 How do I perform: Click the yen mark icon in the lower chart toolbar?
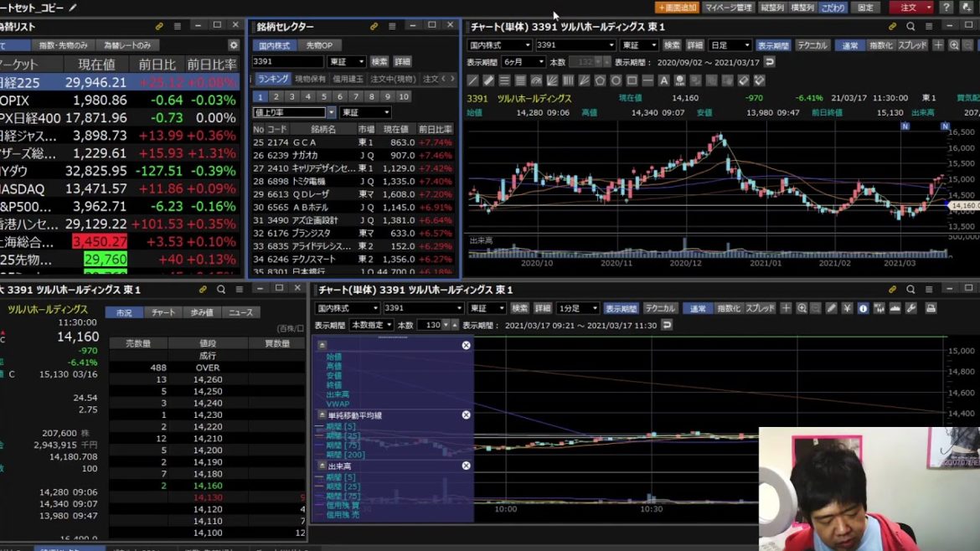847,308
